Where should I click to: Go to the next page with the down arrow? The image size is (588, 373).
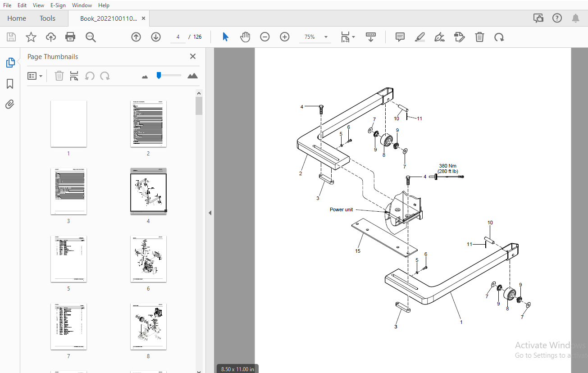tap(156, 37)
